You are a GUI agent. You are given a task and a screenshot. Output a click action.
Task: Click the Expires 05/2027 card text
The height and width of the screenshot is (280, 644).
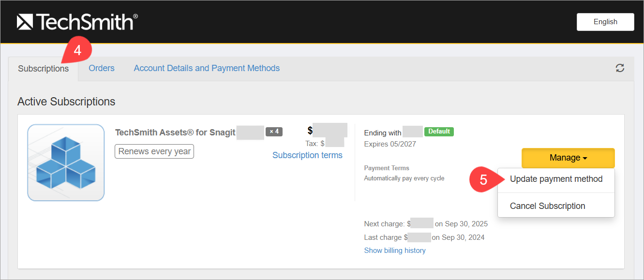389,144
